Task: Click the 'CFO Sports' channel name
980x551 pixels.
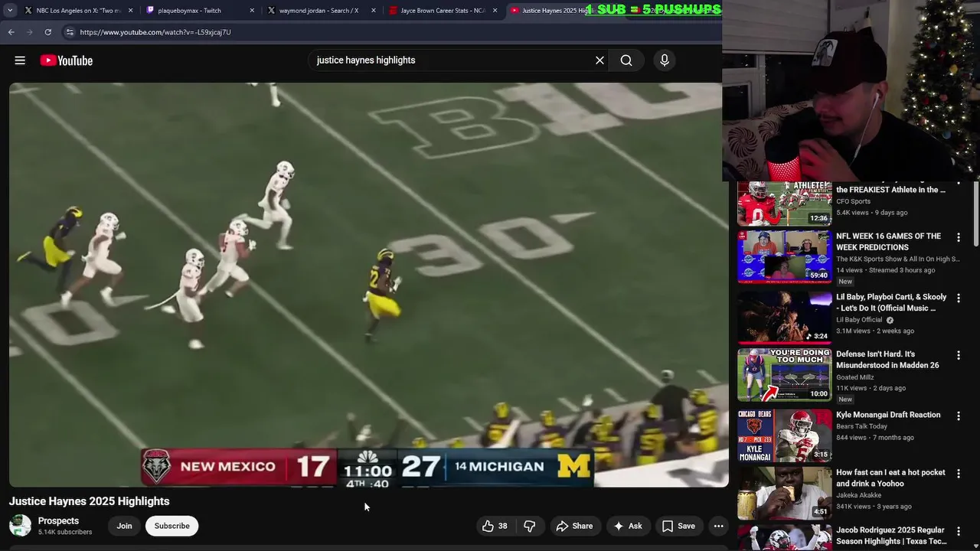Action: pos(853,201)
